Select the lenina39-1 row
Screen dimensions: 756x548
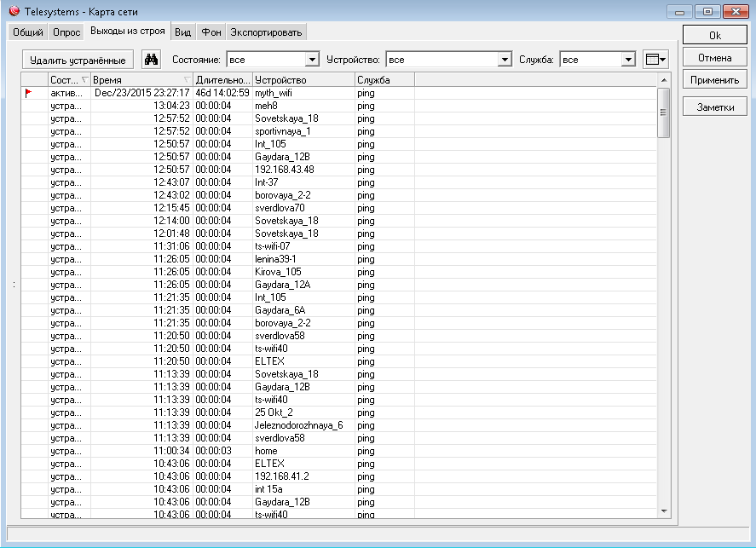pyautogui.click(x=338, y=259)
